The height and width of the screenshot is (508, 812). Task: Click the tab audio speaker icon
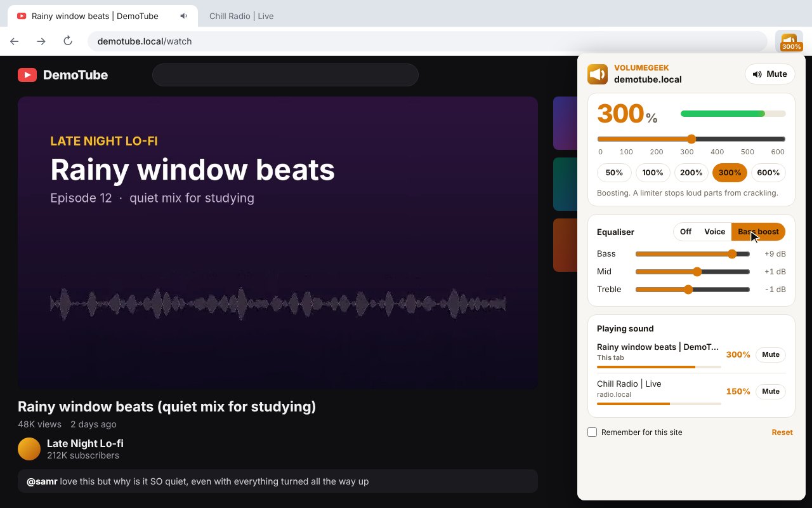(183, 16)
